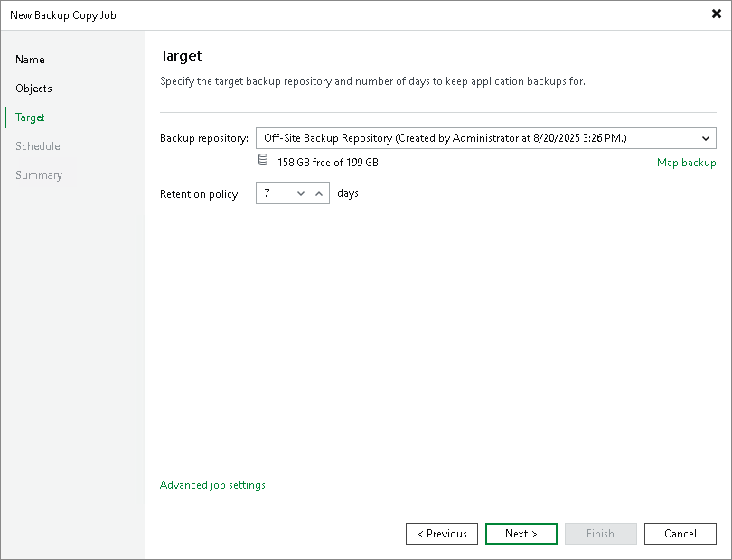Click the disabled Finish button
The image size is (732, 560).
pos(600,534)
